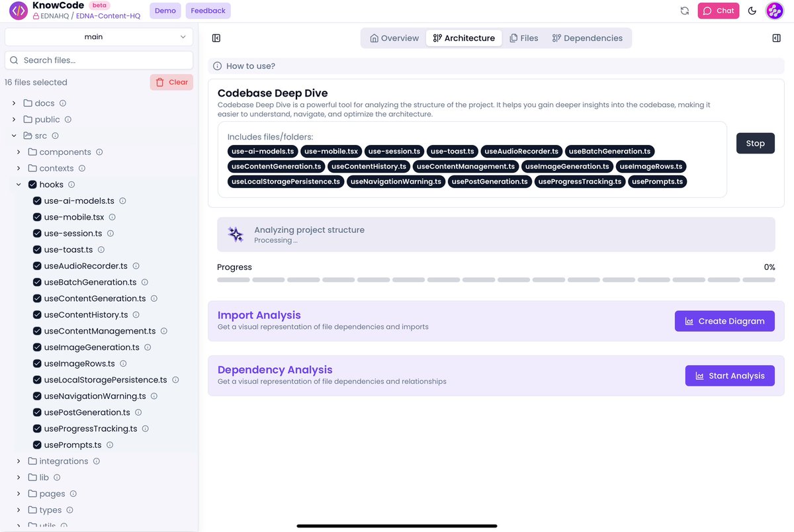Expand the components folder
794x532 pixels.
point(19,152)
